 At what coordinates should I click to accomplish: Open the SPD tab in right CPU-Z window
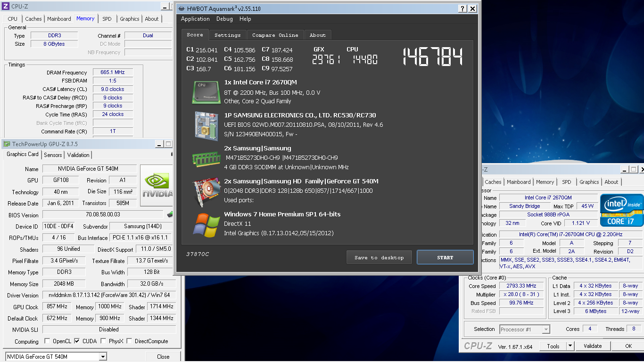tap(567, 182)
